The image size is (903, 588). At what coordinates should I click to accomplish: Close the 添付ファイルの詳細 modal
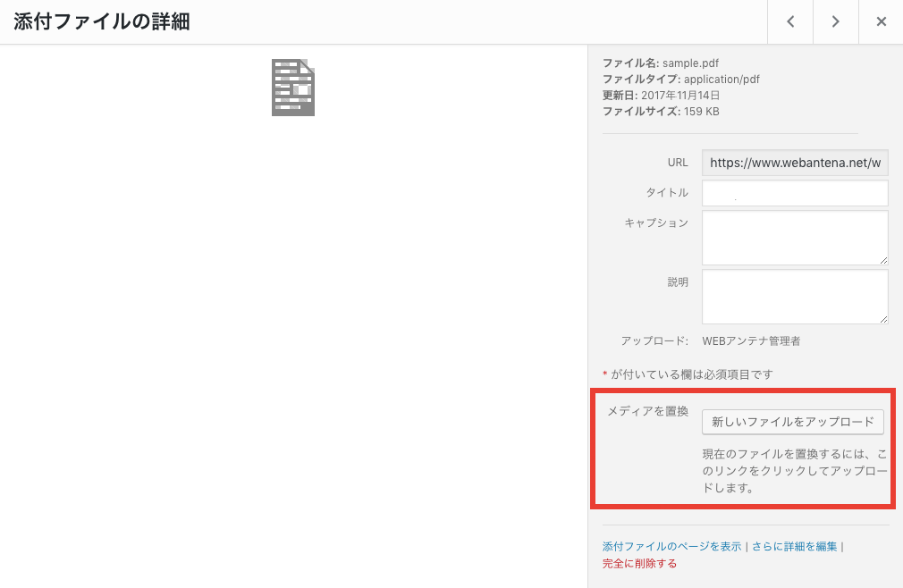pyautogui.click(x=882, y=21)
